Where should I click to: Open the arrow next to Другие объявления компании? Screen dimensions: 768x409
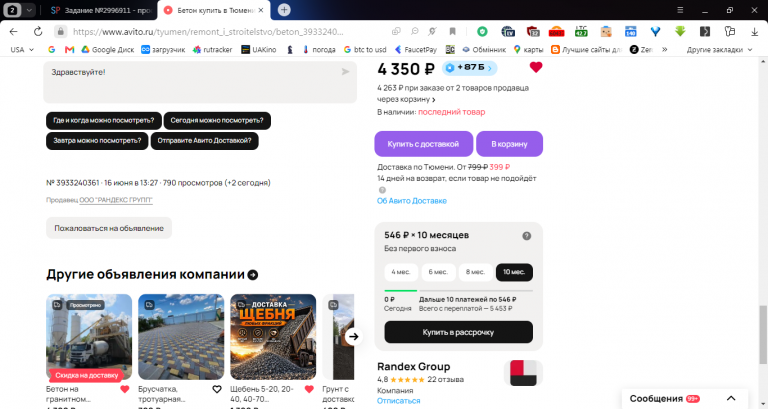click(x=253, y=275)
